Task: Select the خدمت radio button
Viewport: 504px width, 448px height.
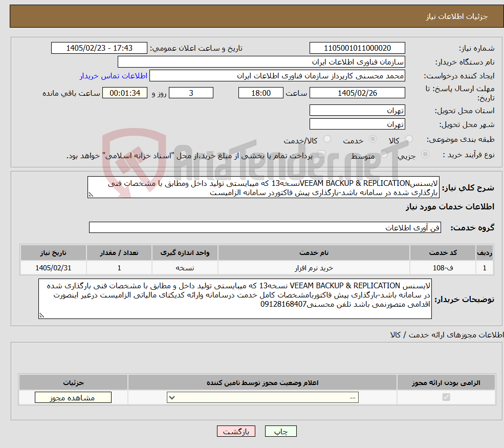Action: [x=372, y=139]
